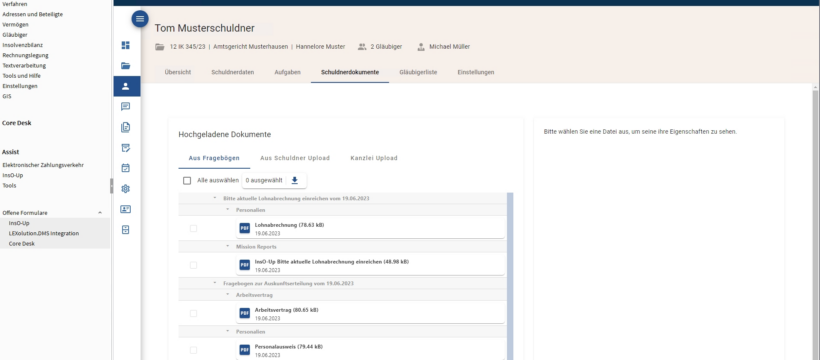Open the documents copy icon in sidebar
Viewport: 820px width, 360px height.
[126, 127]
